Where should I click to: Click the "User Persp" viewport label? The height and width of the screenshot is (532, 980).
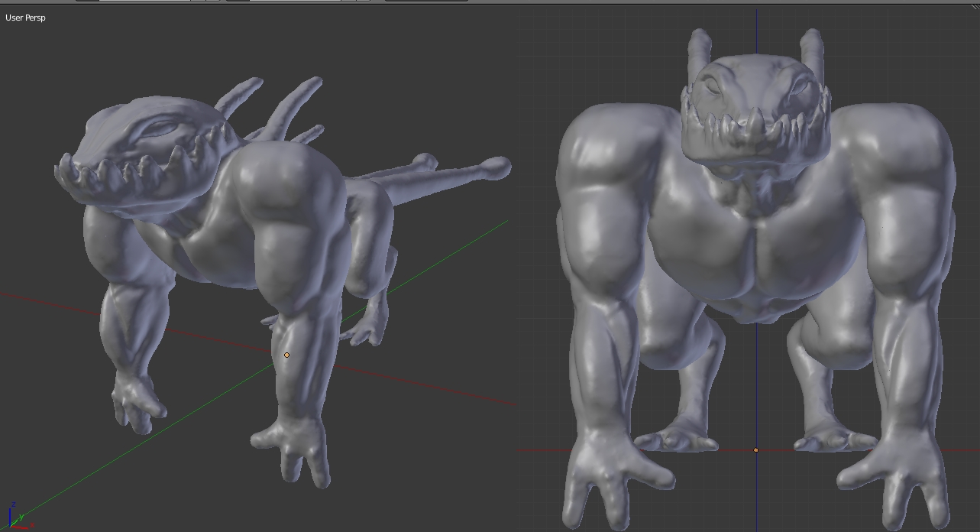pyautogui.click(x=25, y=18)
